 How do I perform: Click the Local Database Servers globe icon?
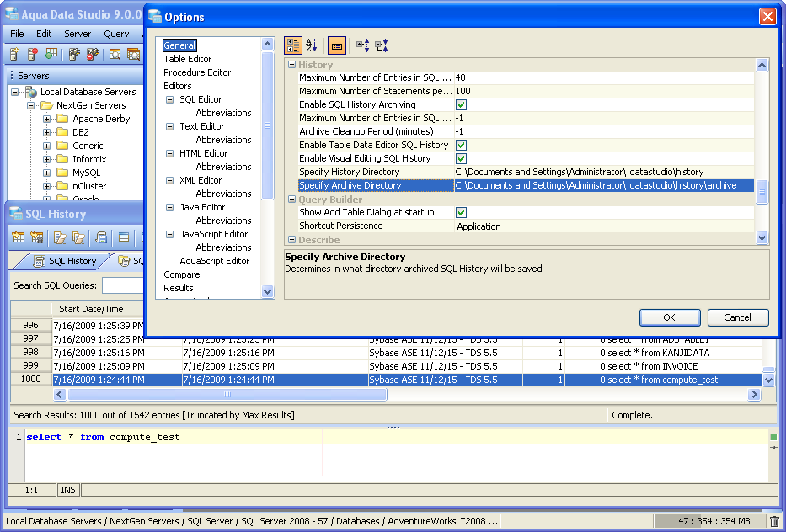click(x=31, y=92)
